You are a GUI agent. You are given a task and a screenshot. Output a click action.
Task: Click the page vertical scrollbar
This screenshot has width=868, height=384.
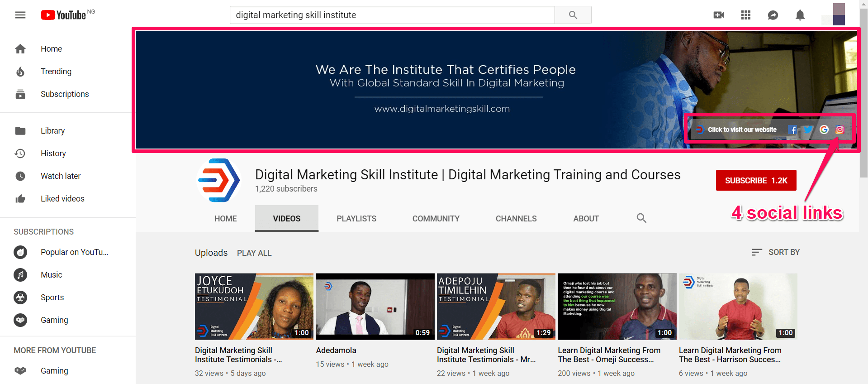pos(863,91)
